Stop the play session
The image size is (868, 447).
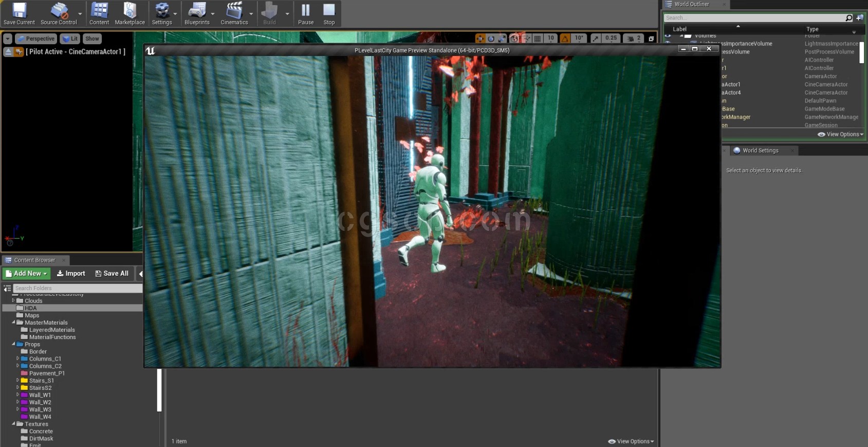click(329, 13)
